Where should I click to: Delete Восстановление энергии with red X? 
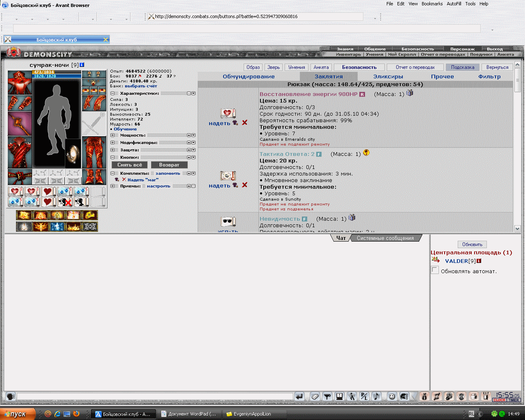click(245, 123)
